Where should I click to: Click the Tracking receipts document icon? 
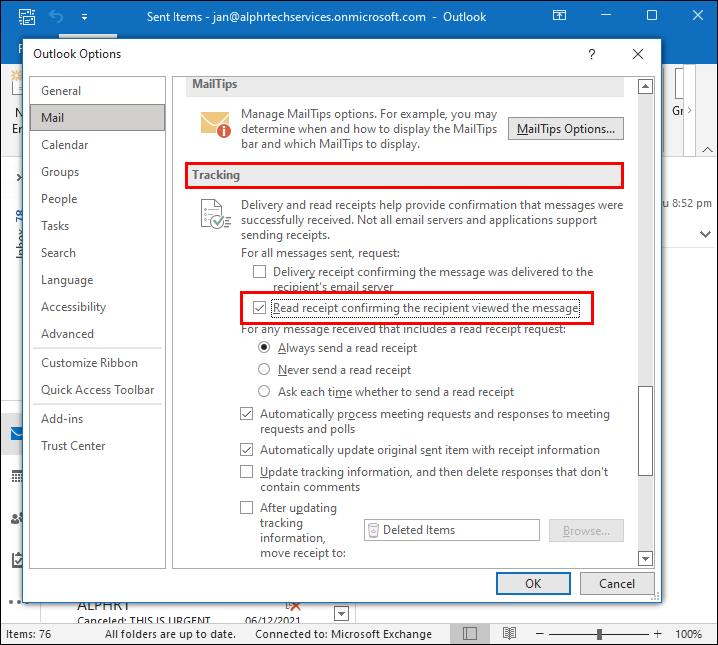215,214
